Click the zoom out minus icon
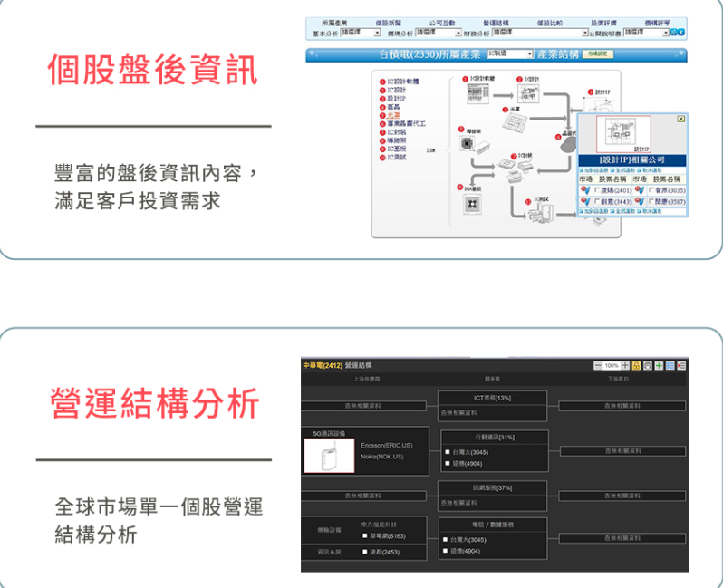The image size is (723, 588). (598, 365)
